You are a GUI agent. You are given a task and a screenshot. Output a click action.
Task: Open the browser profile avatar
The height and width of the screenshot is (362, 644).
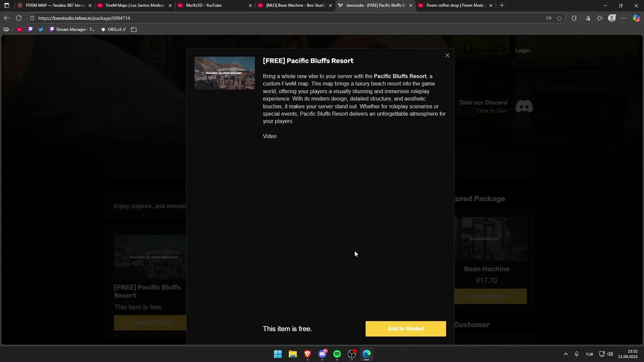[612, 18]
